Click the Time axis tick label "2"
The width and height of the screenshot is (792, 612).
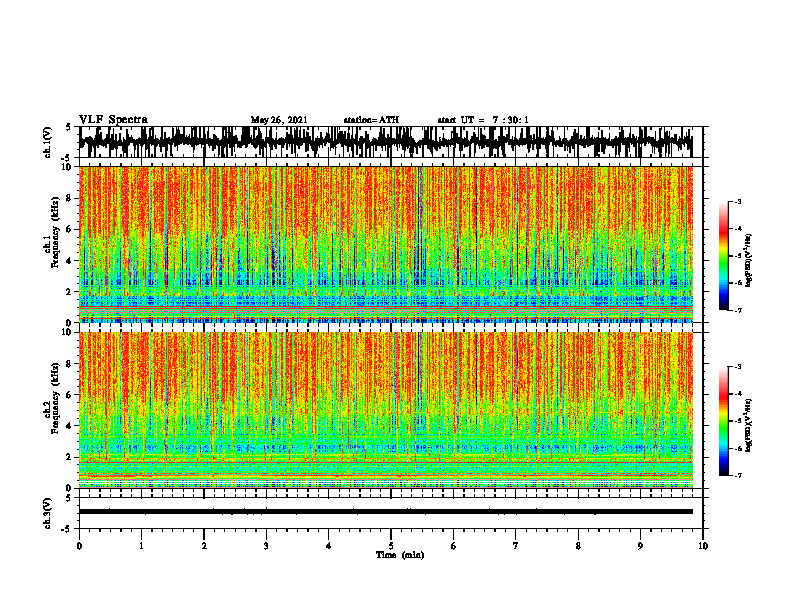click(x=204, y=546)
